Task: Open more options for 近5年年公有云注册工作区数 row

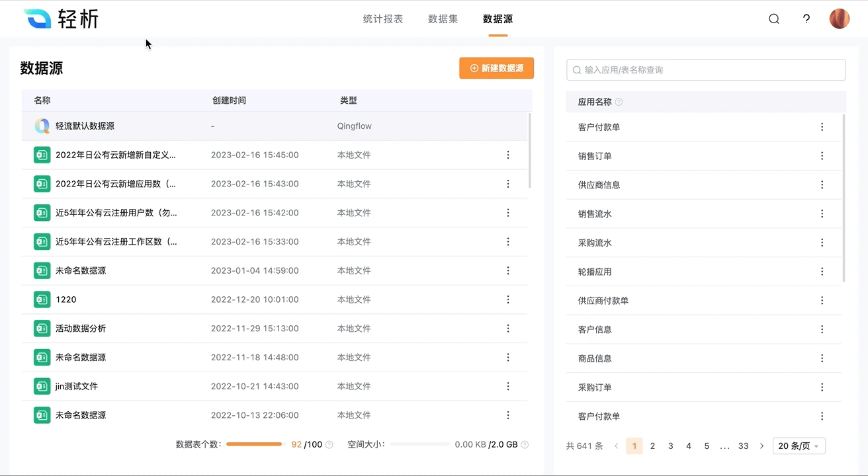Action: [x=508, y=241]
